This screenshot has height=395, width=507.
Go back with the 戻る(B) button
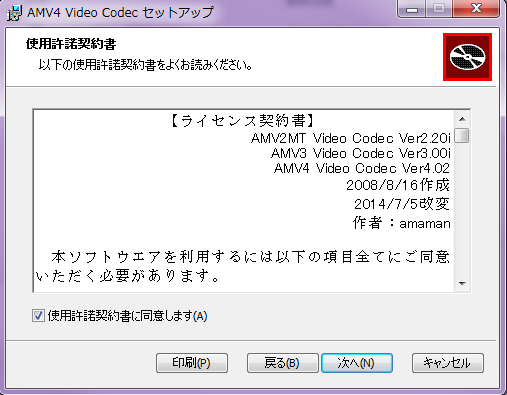282,363
